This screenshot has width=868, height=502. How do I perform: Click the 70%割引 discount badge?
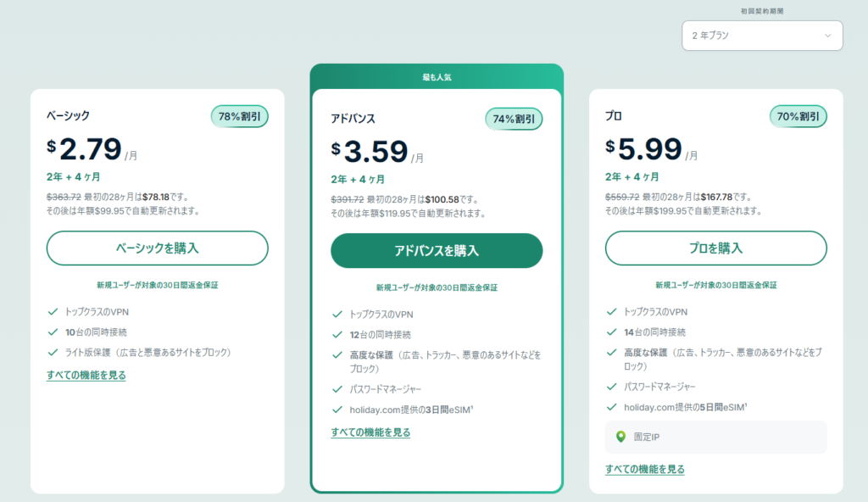point(798,116)
